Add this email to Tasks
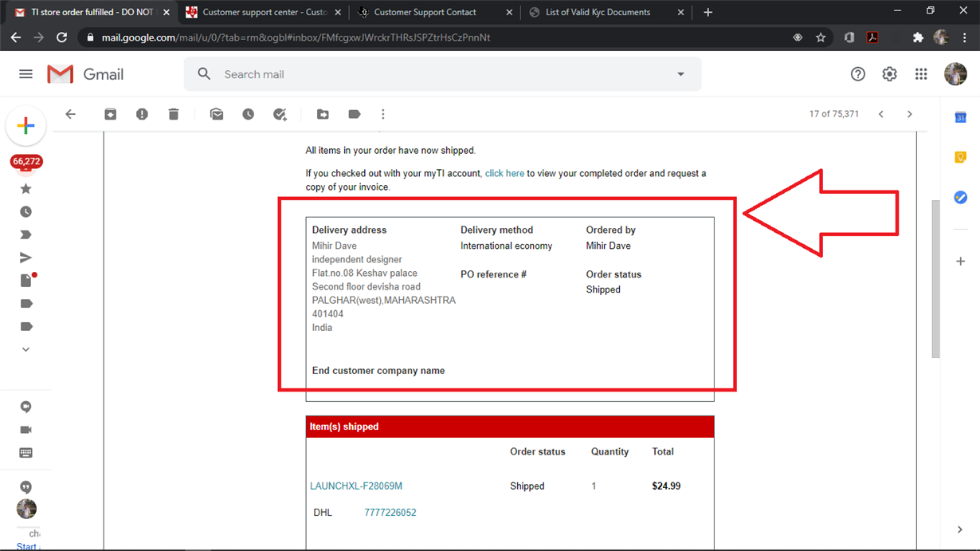This screenshot has height=551, width=980. click(x=280, y=114)
